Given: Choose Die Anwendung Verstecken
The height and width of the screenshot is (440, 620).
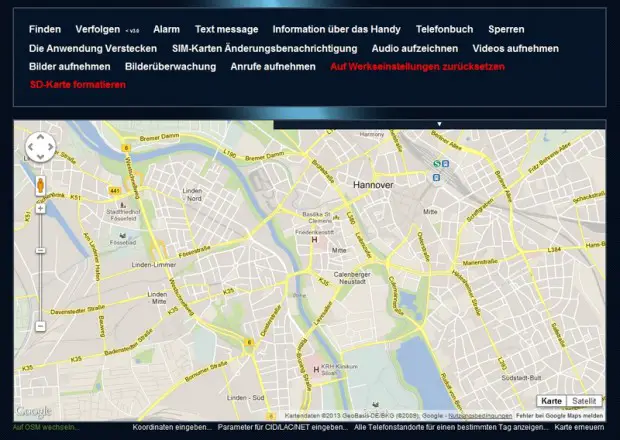Looking at the screenshot, I should 93,49.
